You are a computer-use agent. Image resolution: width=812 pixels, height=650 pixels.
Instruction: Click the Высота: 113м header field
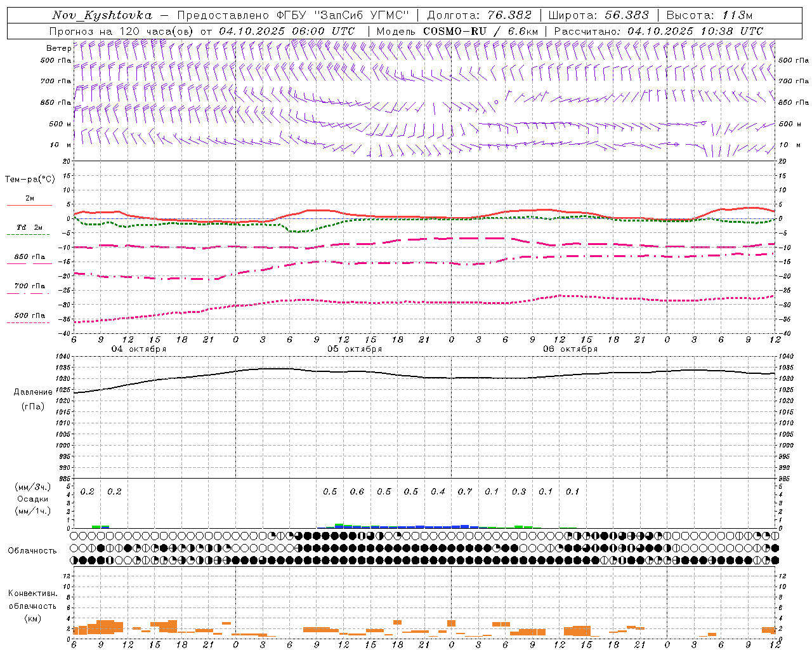coord(709,15)
